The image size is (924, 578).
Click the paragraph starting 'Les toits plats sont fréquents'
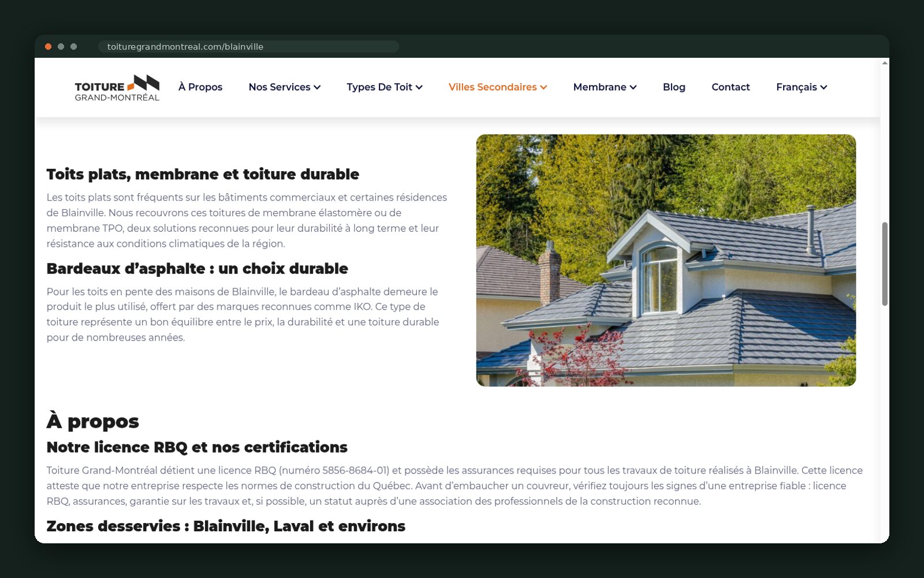[247, 220]
